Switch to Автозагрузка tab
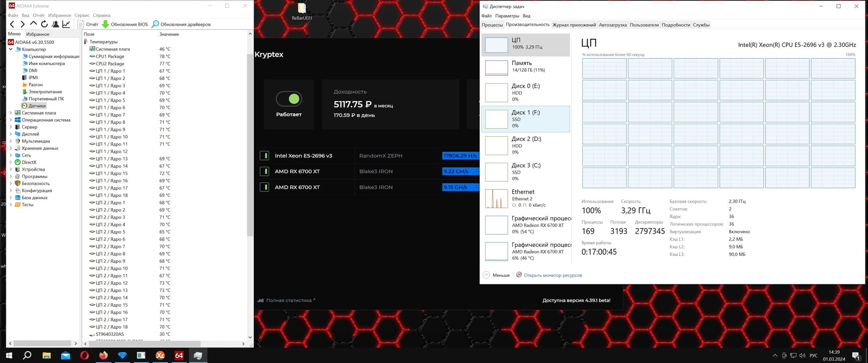Image resolution: width=868 pixels, height=363 pixels. coord(613,25)
